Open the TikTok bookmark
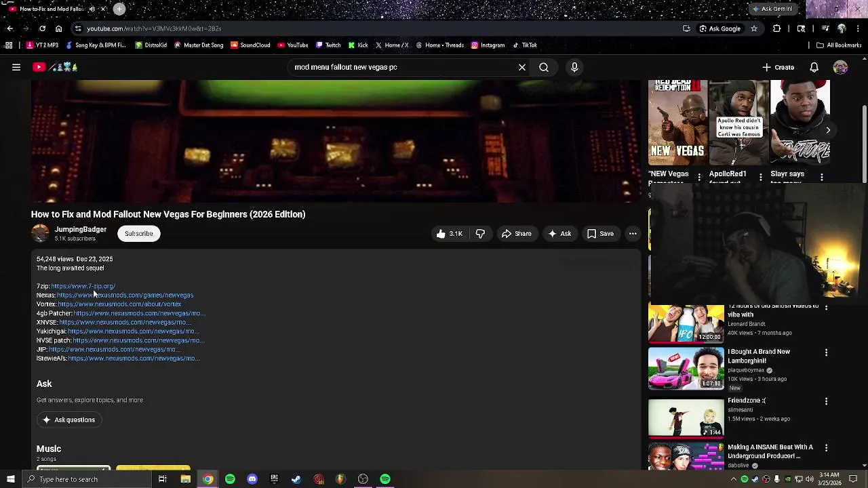The image size is (868, 488). [525, 45]
